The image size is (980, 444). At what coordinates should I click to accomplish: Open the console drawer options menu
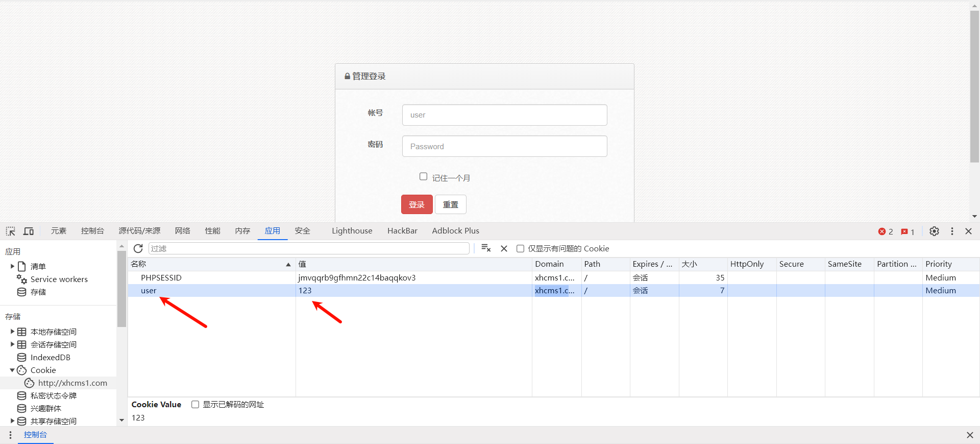(x=10, y=435)
